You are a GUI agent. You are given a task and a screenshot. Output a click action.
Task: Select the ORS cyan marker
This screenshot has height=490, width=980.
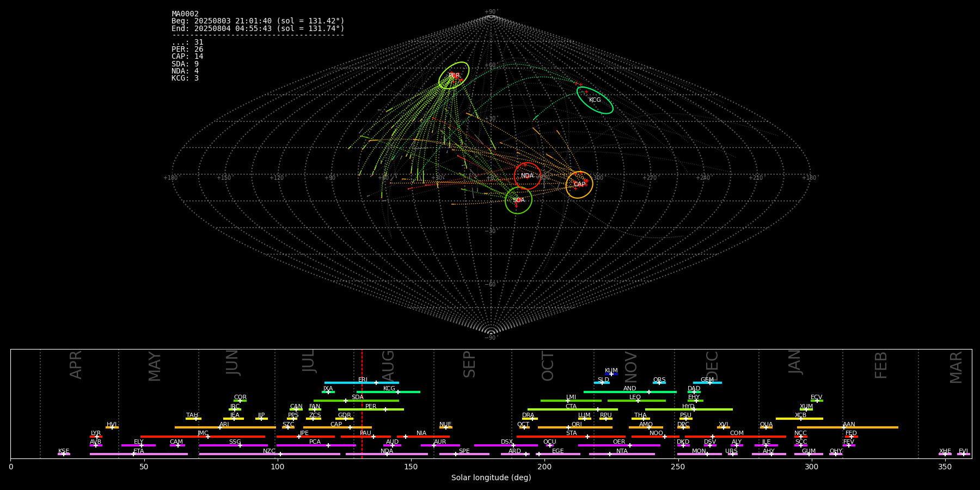[659, 383]
